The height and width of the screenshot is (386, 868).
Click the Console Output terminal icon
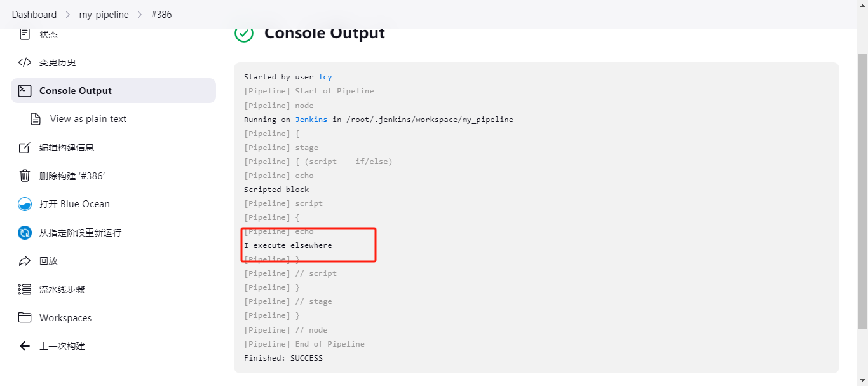tap(25, 90)
